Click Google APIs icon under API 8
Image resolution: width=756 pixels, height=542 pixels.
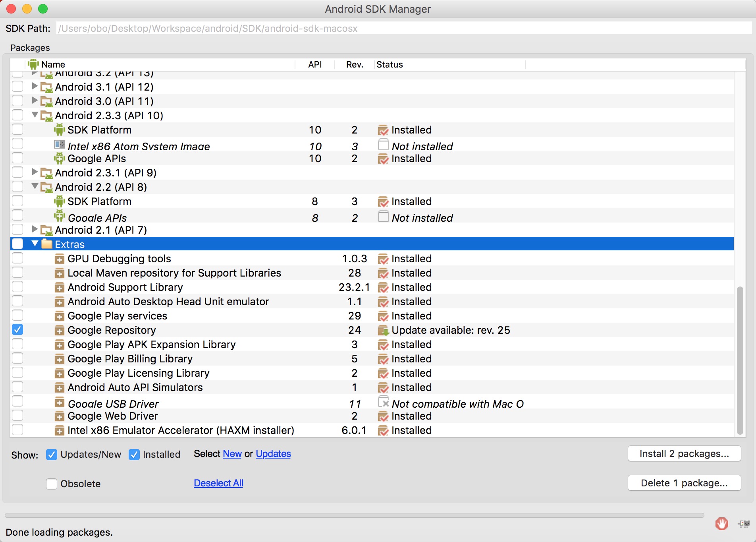point(59,216)
